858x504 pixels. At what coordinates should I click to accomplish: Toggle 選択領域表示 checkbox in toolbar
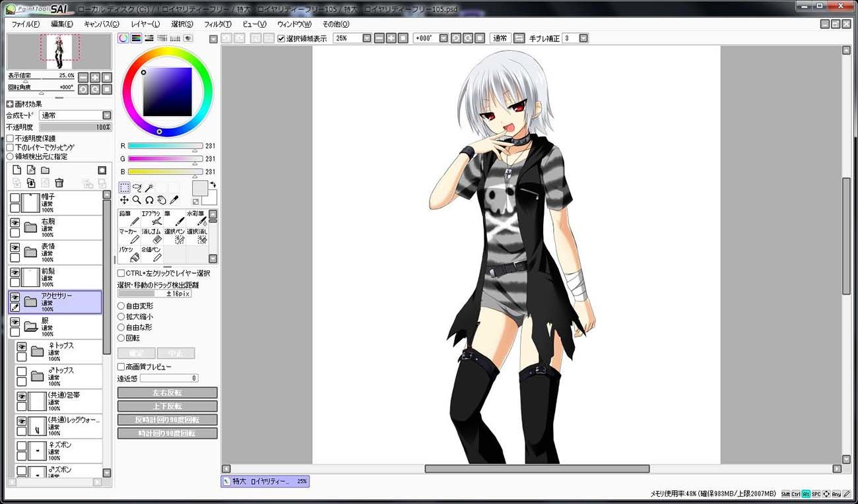pos(282,38)
